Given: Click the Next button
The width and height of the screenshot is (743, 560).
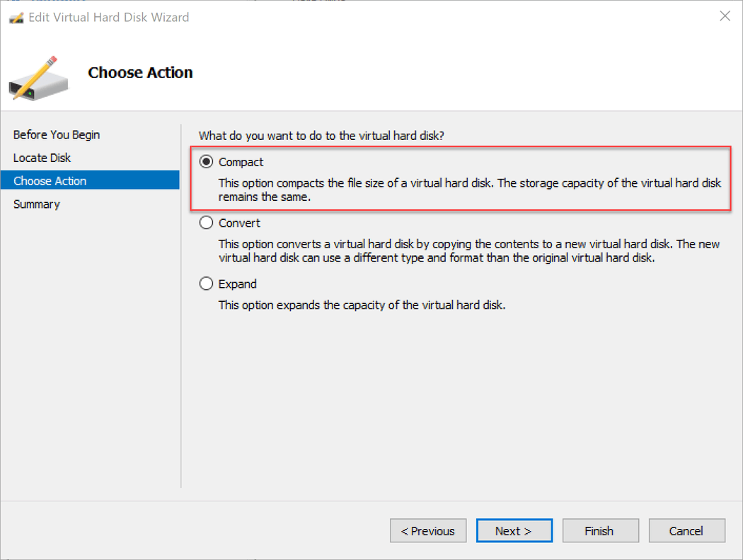Looking at the screenshot, I should 514,530.
